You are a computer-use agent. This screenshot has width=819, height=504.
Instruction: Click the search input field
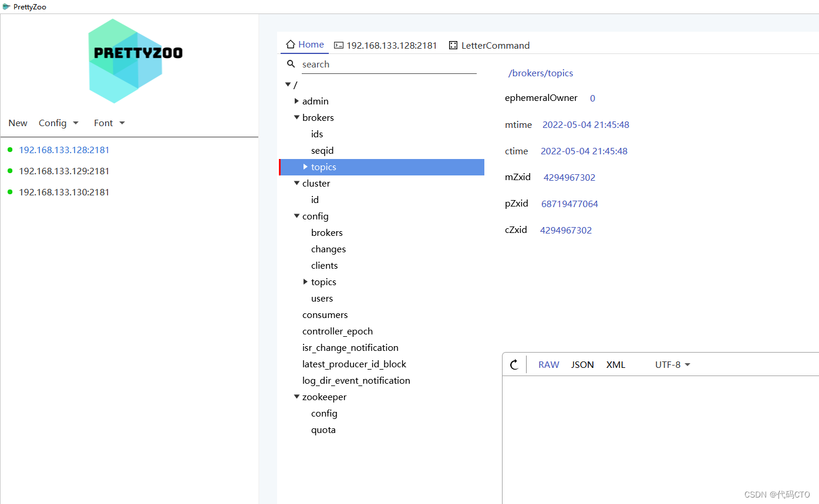(389, 65)
